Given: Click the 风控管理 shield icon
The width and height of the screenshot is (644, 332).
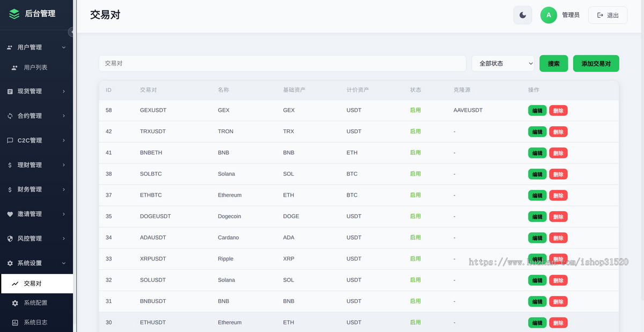Looking at the screenshot, I should click(10, 239).
